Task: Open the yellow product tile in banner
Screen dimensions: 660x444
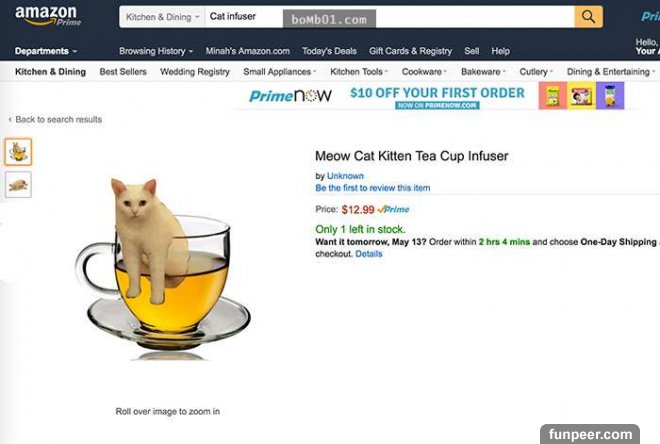Action: pos(581,96)
